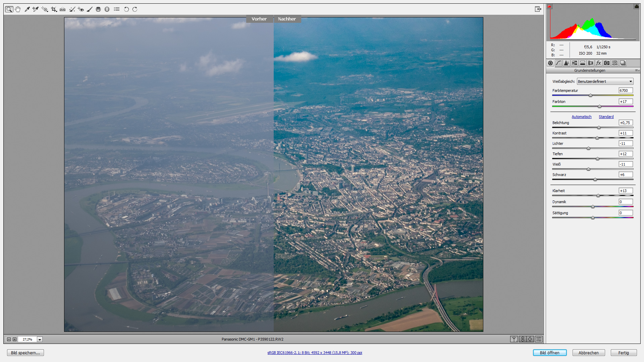Click the Schwarz slider handle

click(595, 180)
